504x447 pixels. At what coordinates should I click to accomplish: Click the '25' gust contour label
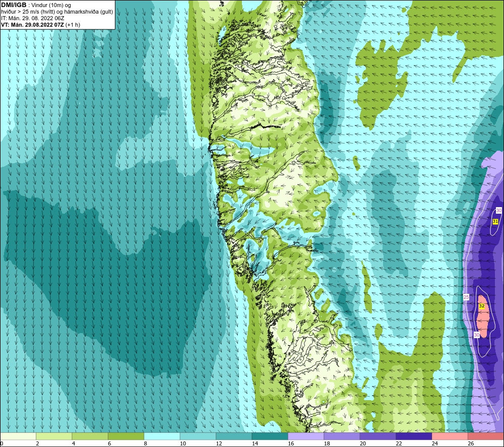466,297
